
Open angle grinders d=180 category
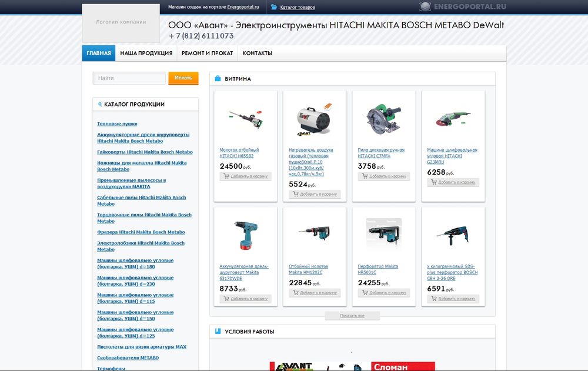point(135,263)
